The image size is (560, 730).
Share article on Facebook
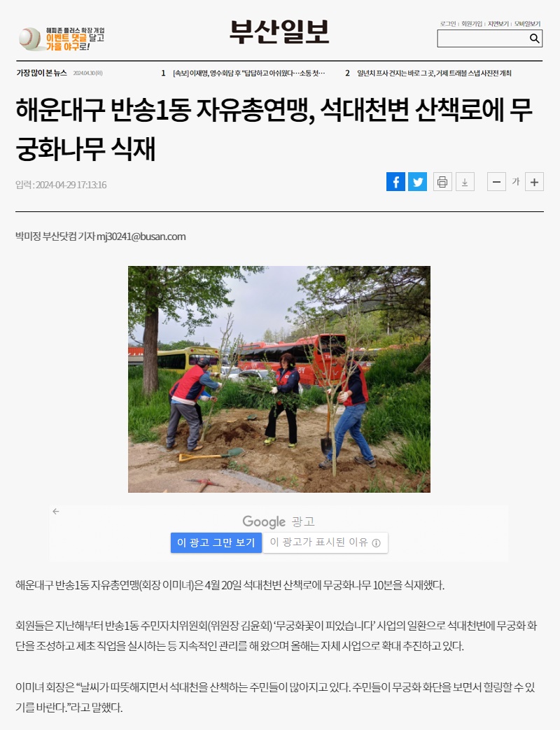coord(395,181)
